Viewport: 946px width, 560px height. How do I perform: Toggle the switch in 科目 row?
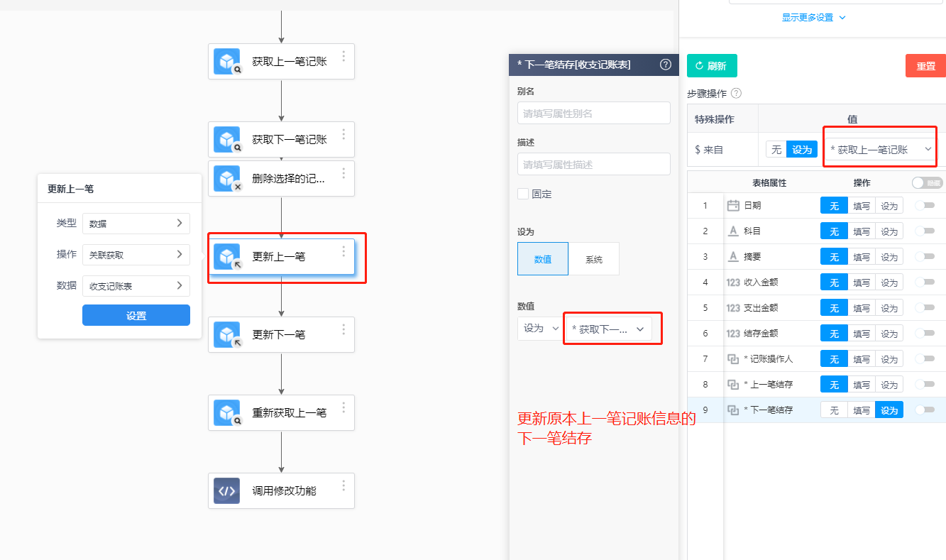(x=925, y=231)
